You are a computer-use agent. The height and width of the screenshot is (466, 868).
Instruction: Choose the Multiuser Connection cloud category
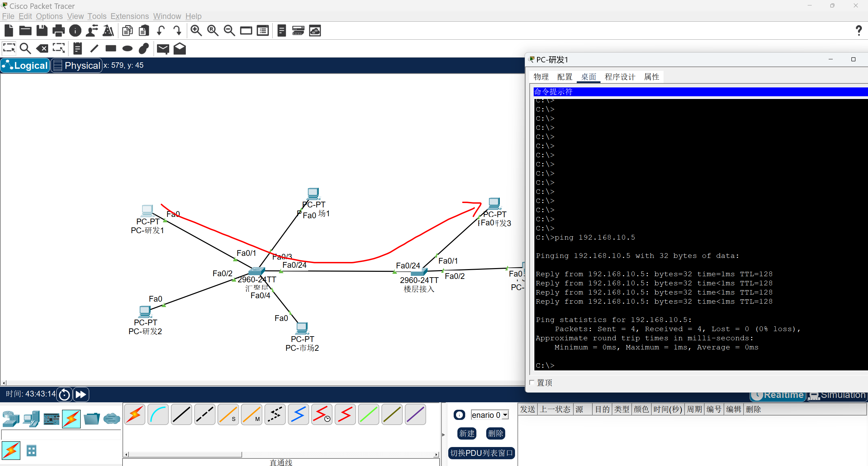tap(112, 419)
